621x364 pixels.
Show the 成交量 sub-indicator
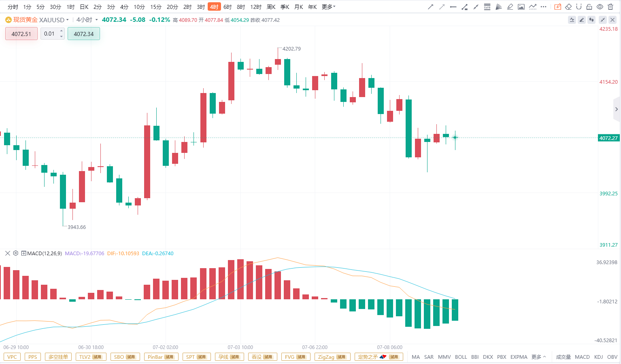pyautogui.click(x=564, y=357)
